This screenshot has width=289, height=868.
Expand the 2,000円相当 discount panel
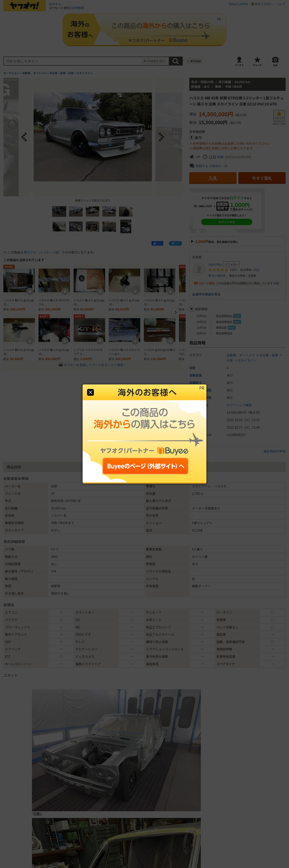click(x=237, y=242)
